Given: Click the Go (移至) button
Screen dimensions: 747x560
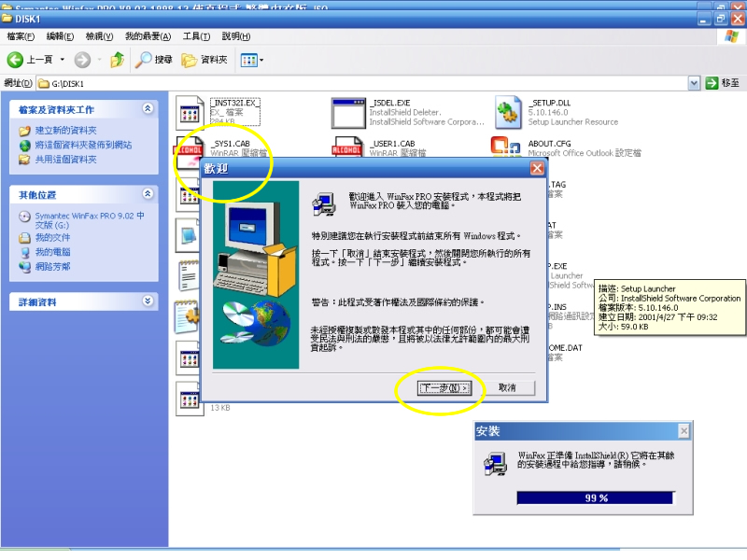Looking at the screenshot, I should tap(723, 83).
